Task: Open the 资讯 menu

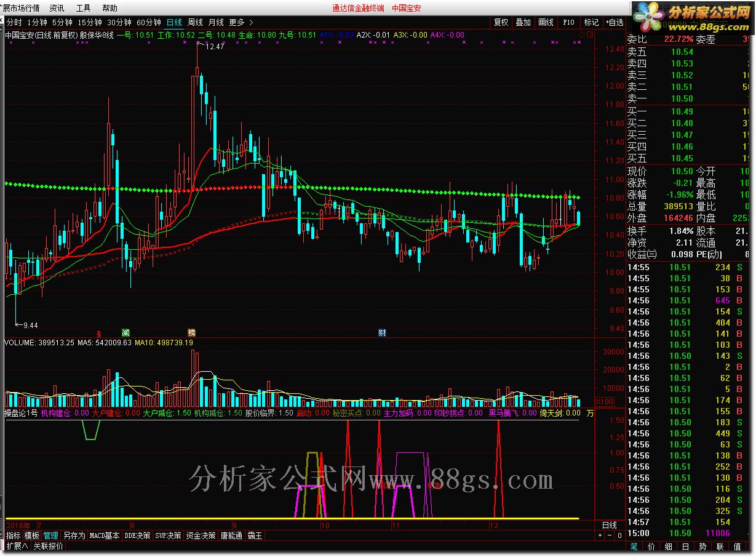Action: (57, 8)
